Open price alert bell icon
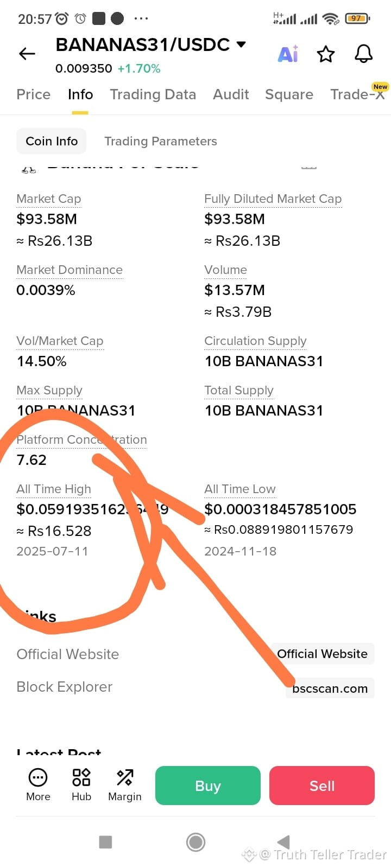 pos(363,54)
